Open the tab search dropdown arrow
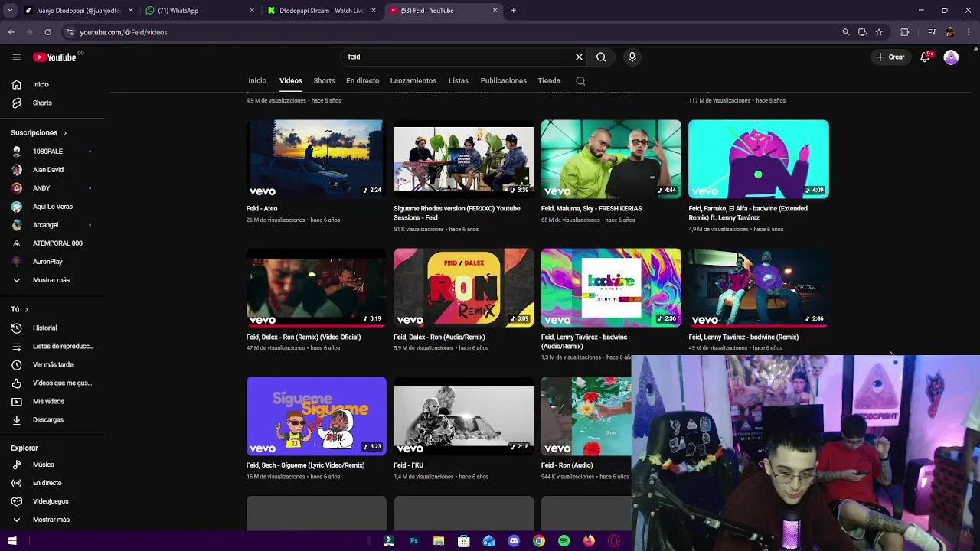The image size is (980, 551). pyautogui.click(x=10, y=11)
